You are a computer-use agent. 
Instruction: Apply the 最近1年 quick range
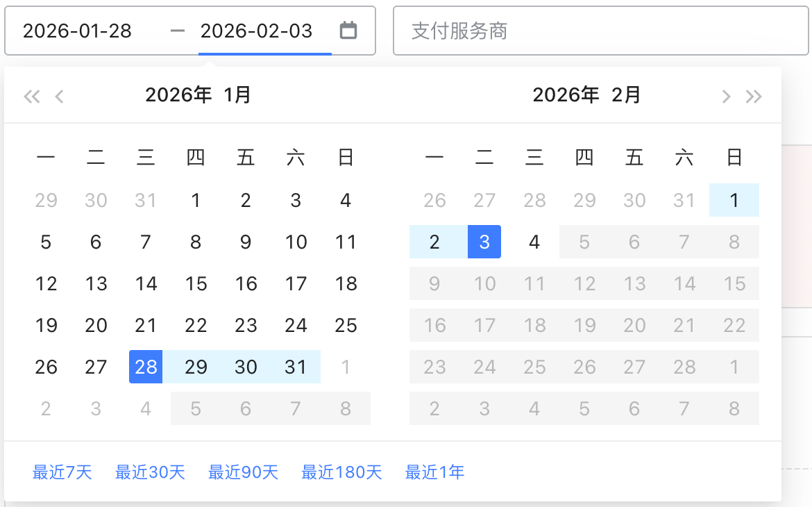434,473
